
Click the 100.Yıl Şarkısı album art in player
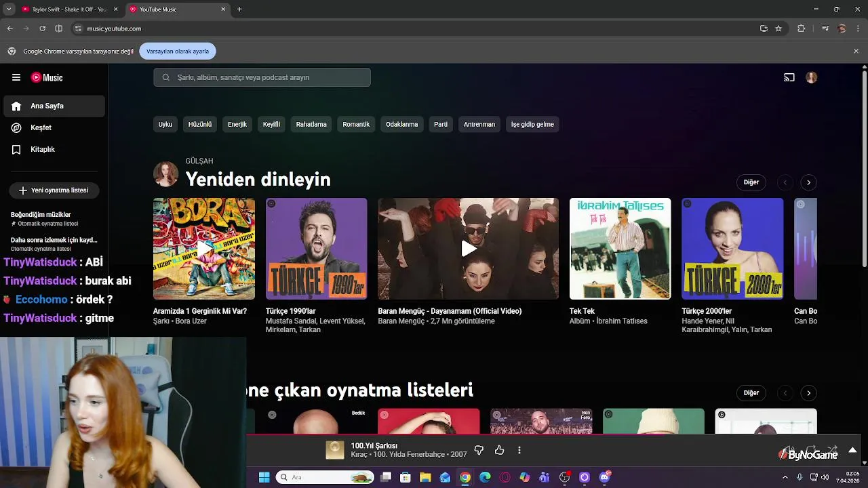(335, 450)
